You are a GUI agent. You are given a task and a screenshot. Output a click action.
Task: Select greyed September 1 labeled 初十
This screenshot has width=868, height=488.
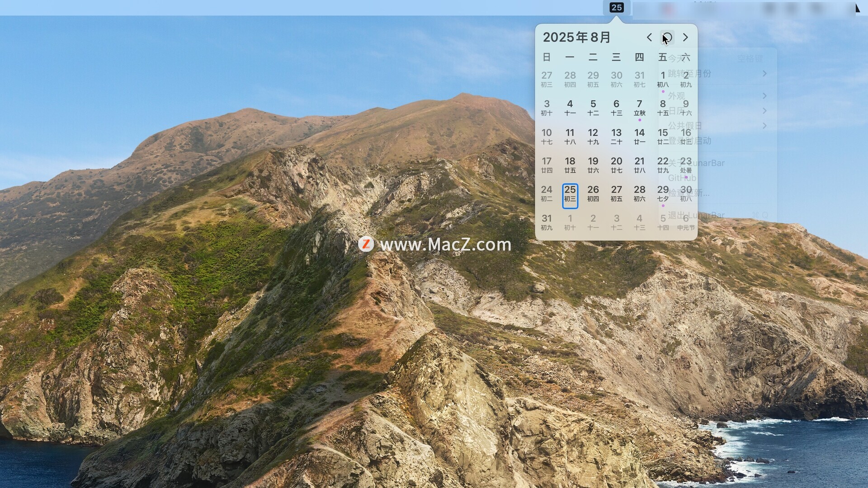coord(570,223)
